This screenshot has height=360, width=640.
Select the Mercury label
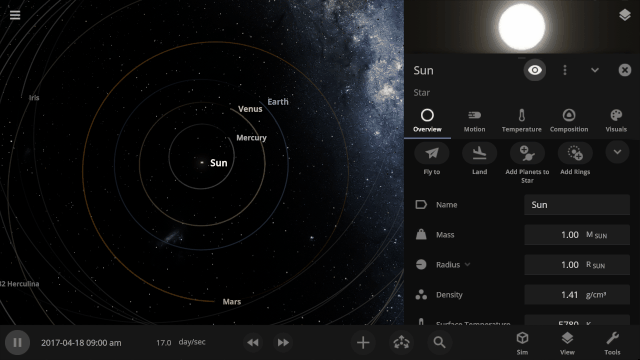tap(251, 138)
